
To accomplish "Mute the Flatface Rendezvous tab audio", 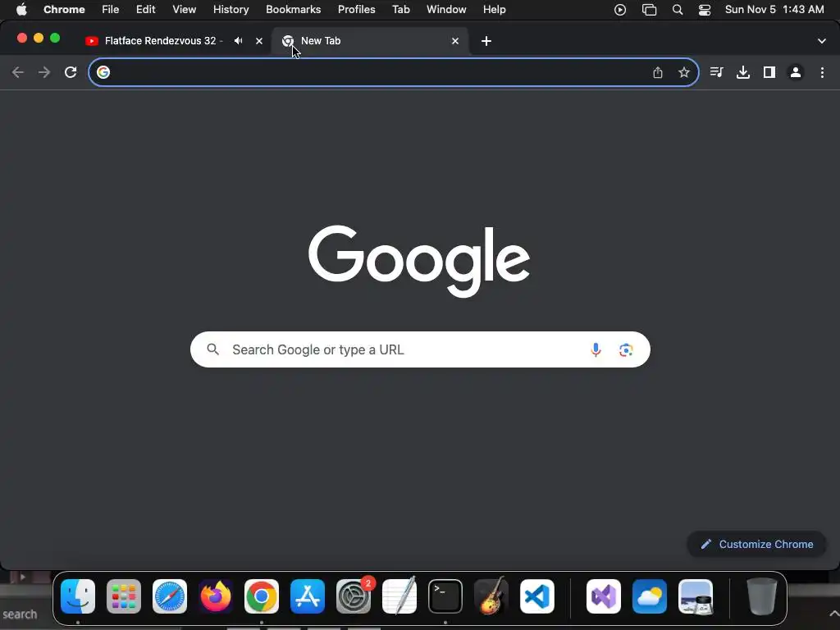I will [239, 41].
